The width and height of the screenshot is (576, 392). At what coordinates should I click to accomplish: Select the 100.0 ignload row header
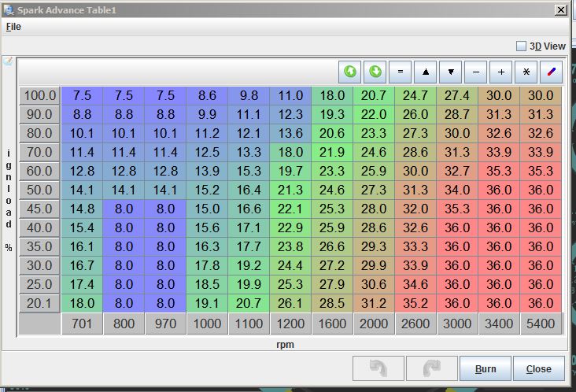point(39,95)
